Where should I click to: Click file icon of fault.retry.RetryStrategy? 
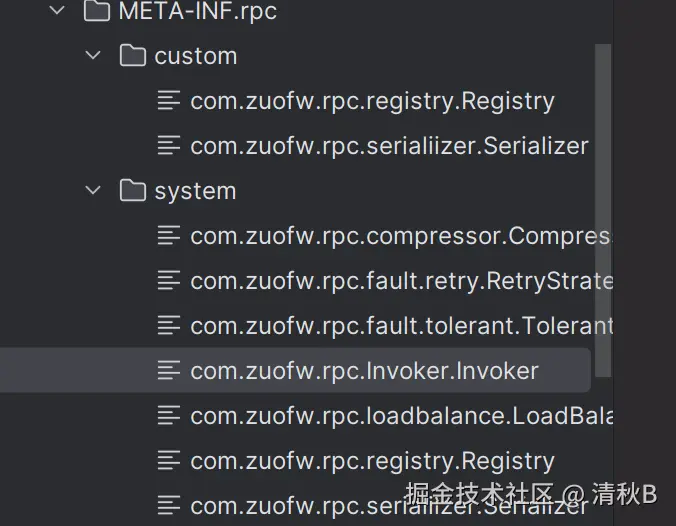pyautogui.click(x=170, y=280)
